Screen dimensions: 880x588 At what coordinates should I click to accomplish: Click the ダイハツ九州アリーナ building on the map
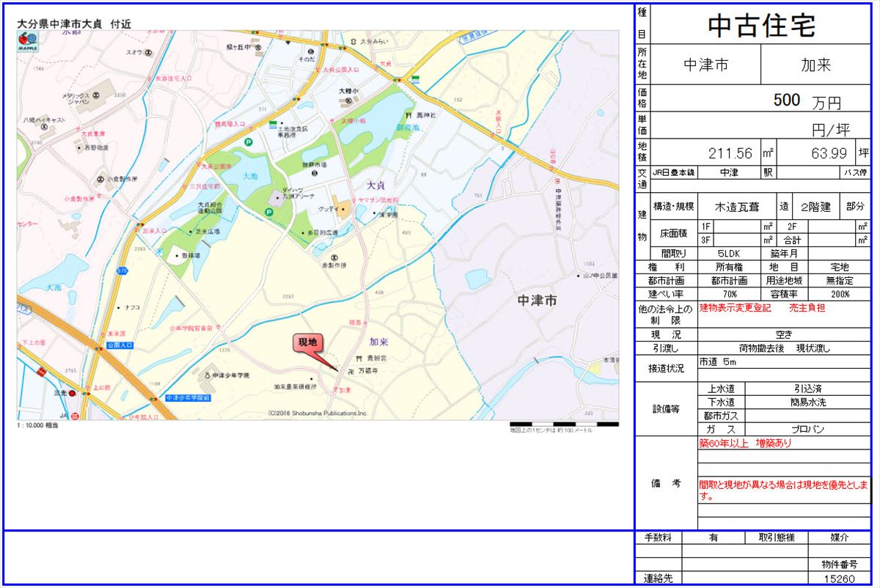[279, 198]
